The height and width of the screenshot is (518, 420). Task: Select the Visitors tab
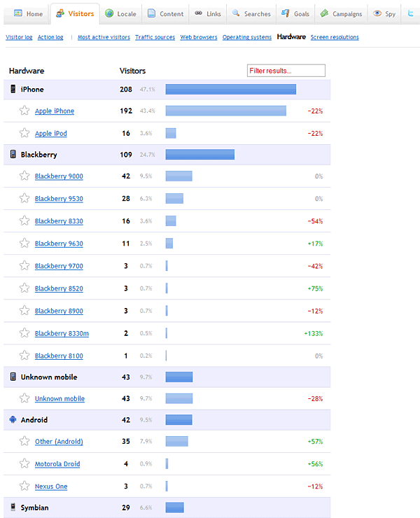[x=75, y=14]
